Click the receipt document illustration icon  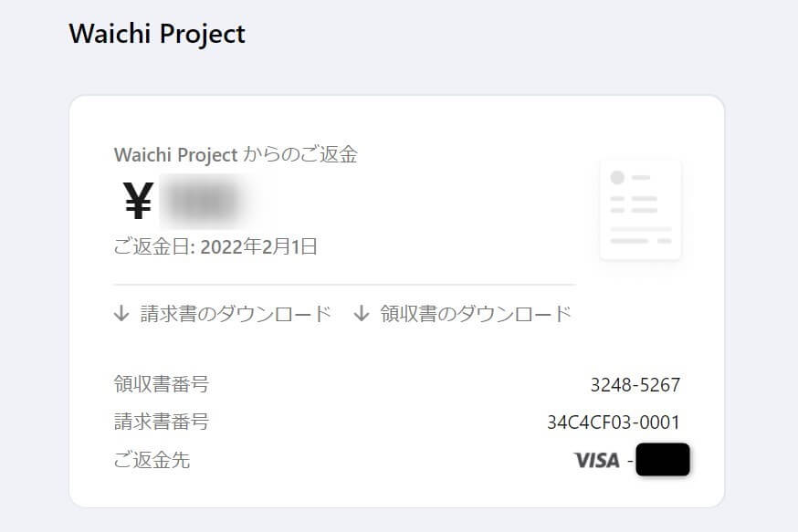point(641,210)
